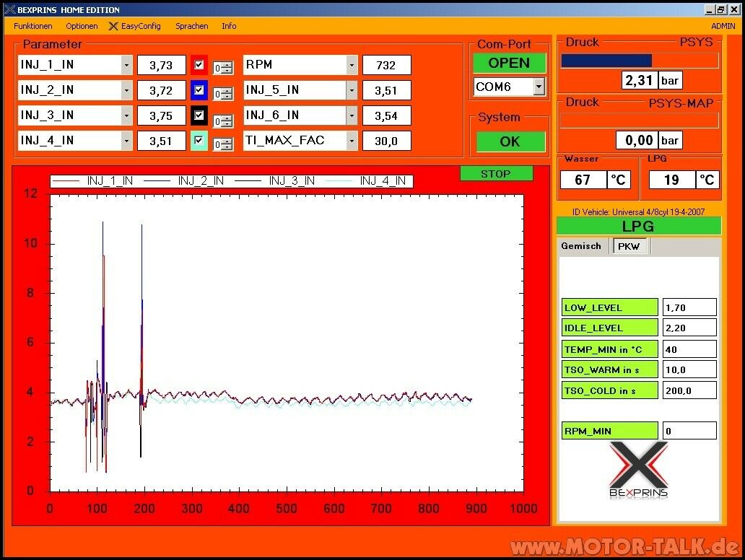
Task: Open the COM6 port dropdown
Action: pos(539,87)
